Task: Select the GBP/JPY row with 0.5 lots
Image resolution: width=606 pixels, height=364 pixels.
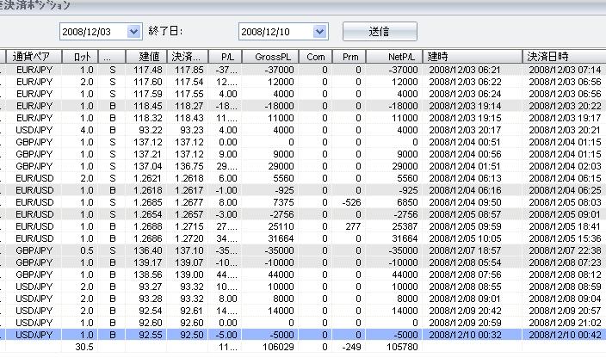Action: click(x=303, y=250)
